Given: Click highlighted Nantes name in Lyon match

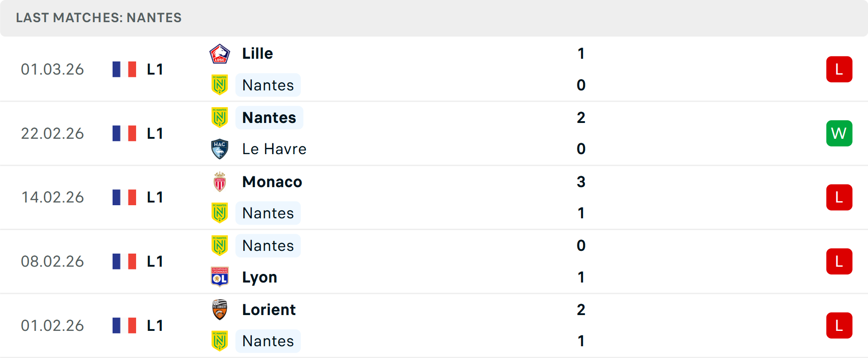Looking at the screenshot, I should [268, 246].
